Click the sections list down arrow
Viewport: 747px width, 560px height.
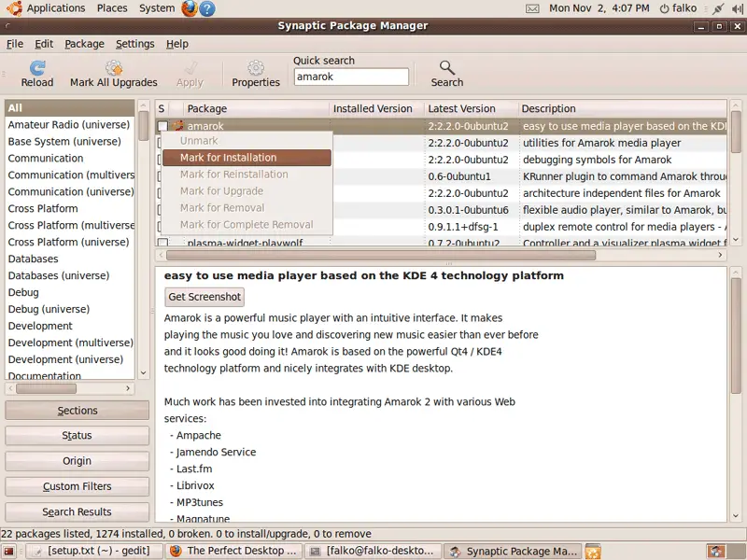[144, 373]
